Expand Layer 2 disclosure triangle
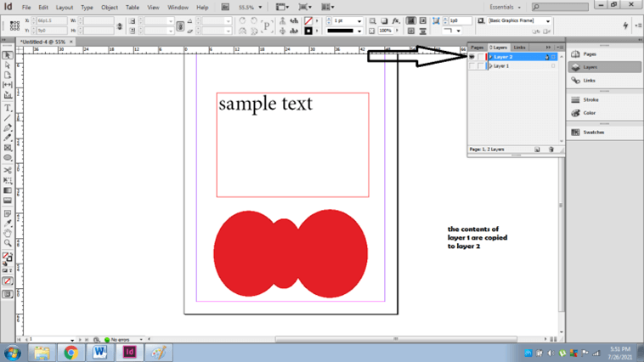The image size is (644, 362). click(x=490, y=57)
